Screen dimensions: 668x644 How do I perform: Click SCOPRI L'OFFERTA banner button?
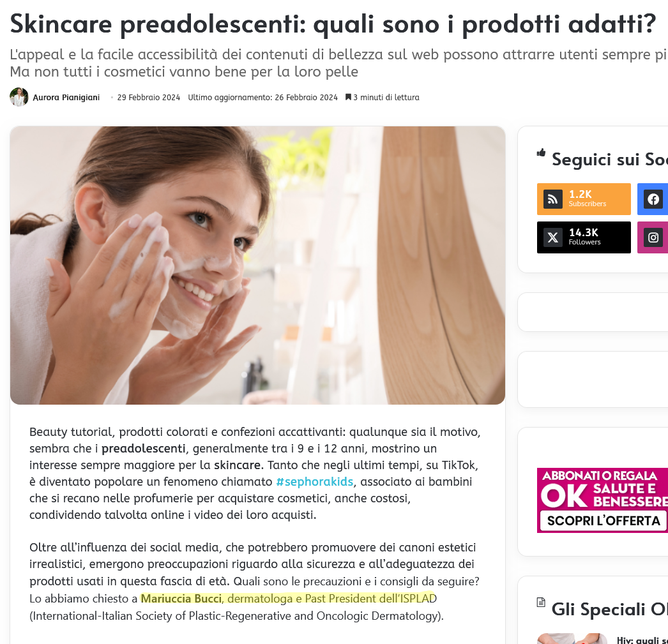point(603,521)
